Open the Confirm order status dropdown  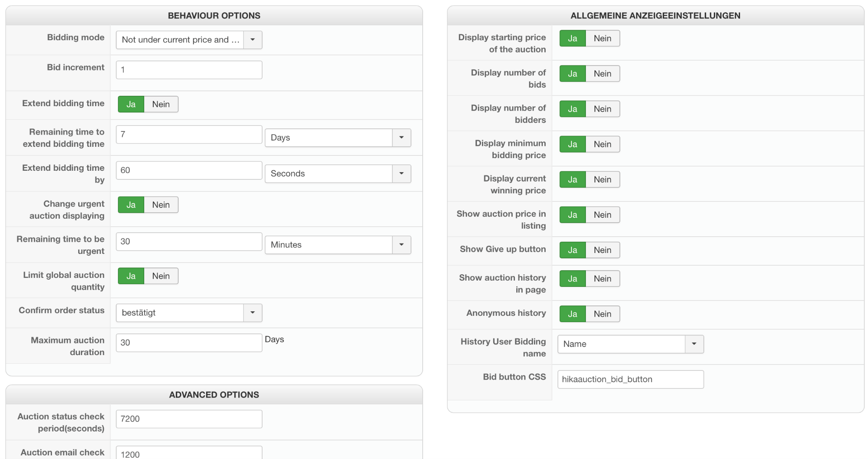tap(189, 313)
